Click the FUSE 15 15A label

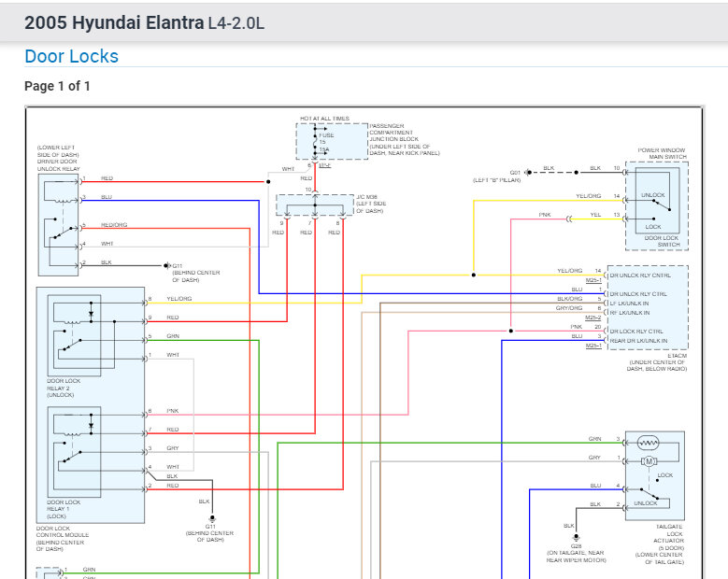326,142
